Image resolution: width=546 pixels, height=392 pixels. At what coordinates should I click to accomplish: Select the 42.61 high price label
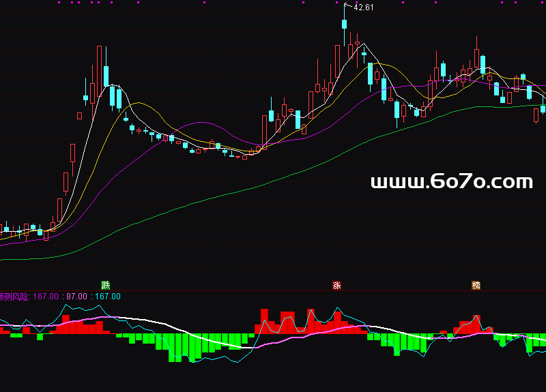[x=363, y=7]
